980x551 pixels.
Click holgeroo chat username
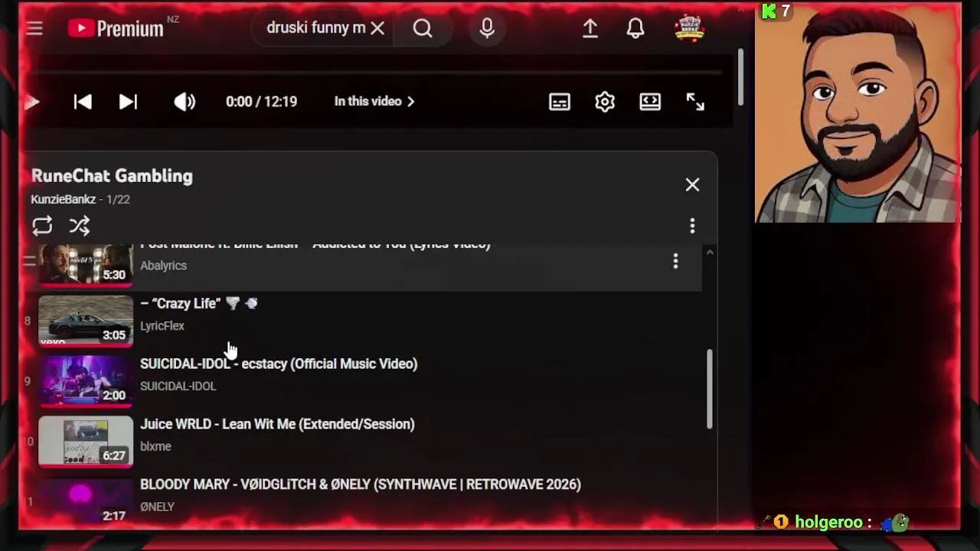[828, 523]
